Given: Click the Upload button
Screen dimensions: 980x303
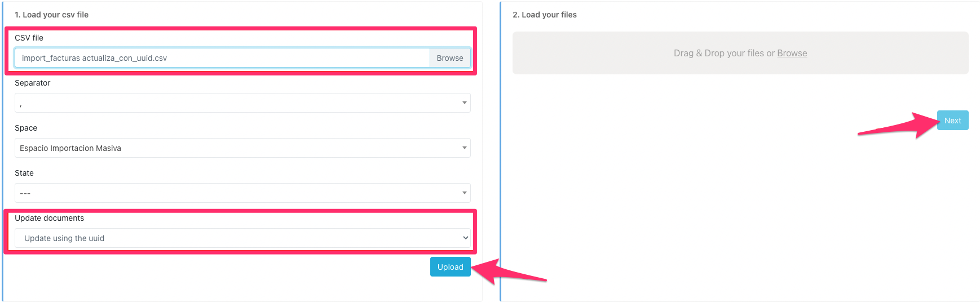Looking at the screenshot, I should coord(450,267).
